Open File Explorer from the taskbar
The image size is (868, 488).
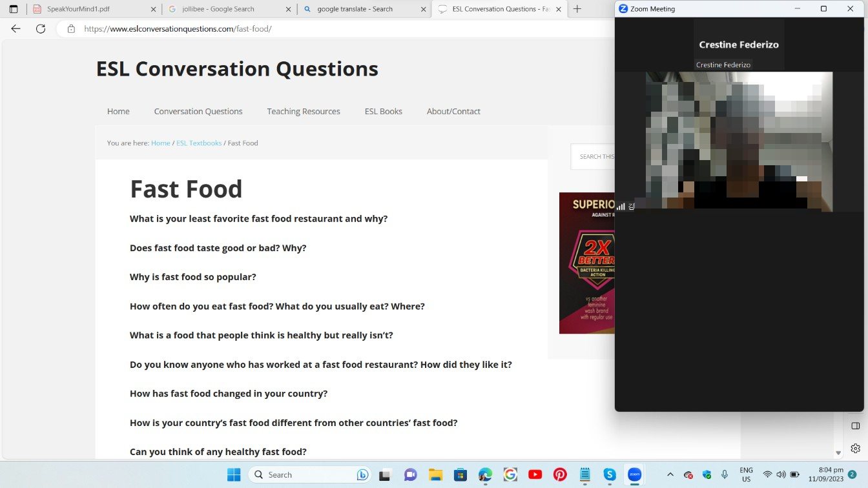click(x=435, y=474)
